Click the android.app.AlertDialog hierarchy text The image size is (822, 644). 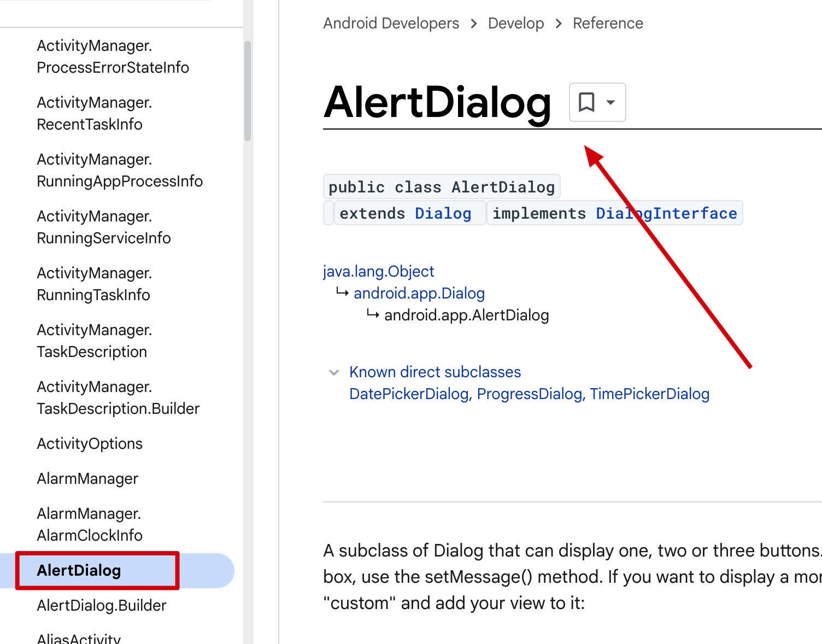click(x=467, y=315)
